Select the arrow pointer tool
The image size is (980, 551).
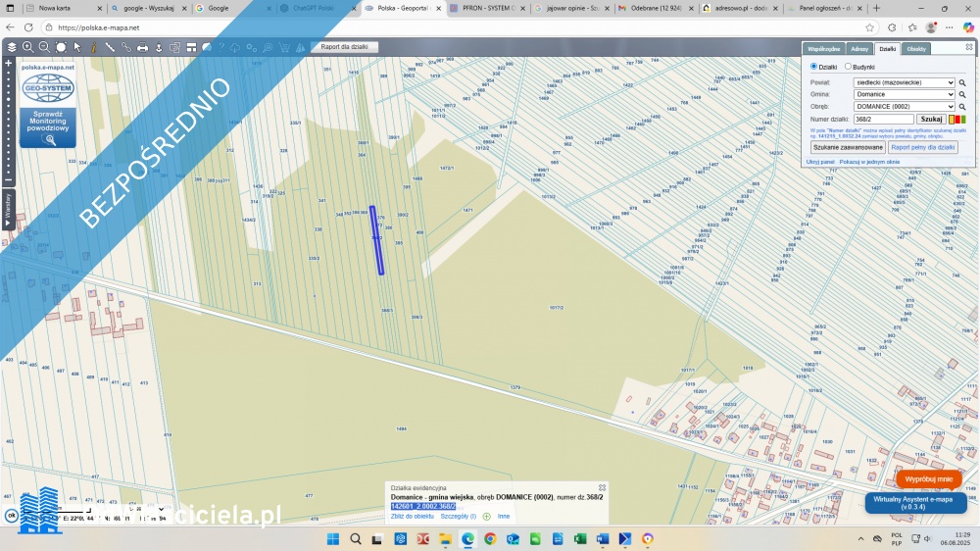coord(77,47)
